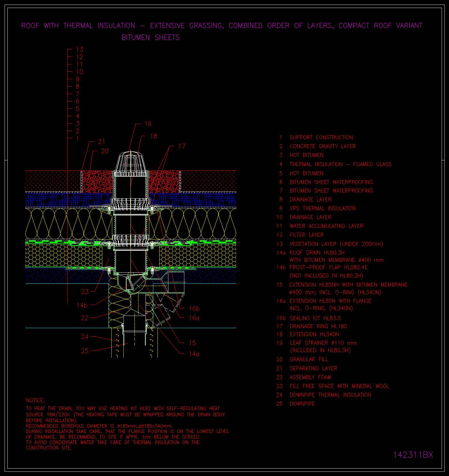Click callout label 20

point(105,151)
